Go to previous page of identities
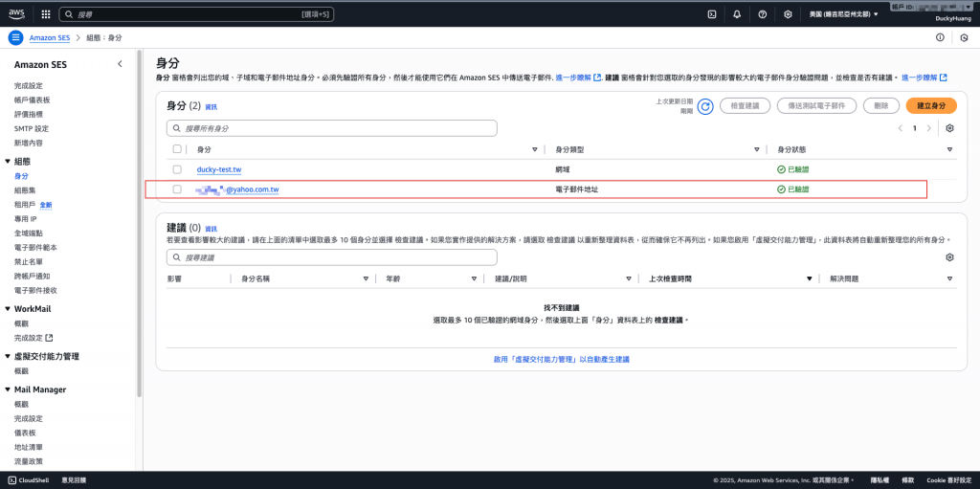 pos(900,128)
